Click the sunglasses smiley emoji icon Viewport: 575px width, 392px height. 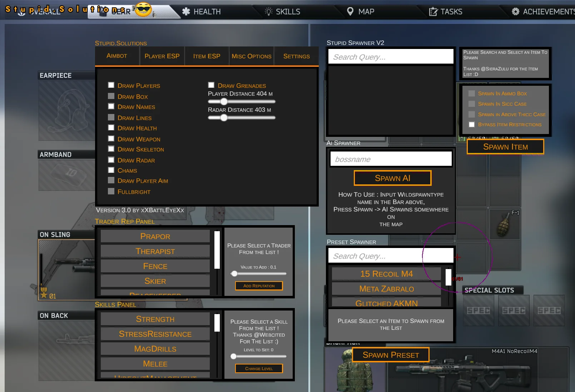pyautogui.click(x=144, y=9)
